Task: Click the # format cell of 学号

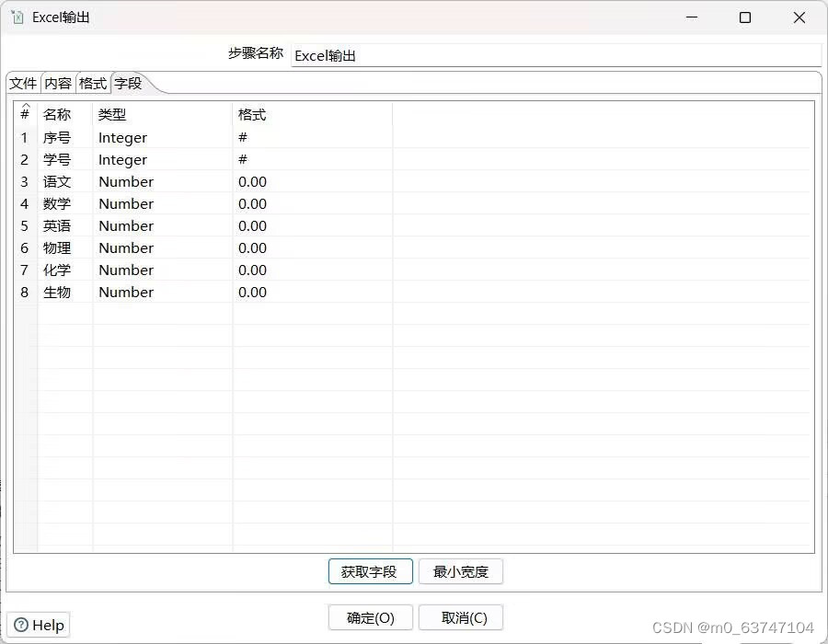Action: (313, 159)
